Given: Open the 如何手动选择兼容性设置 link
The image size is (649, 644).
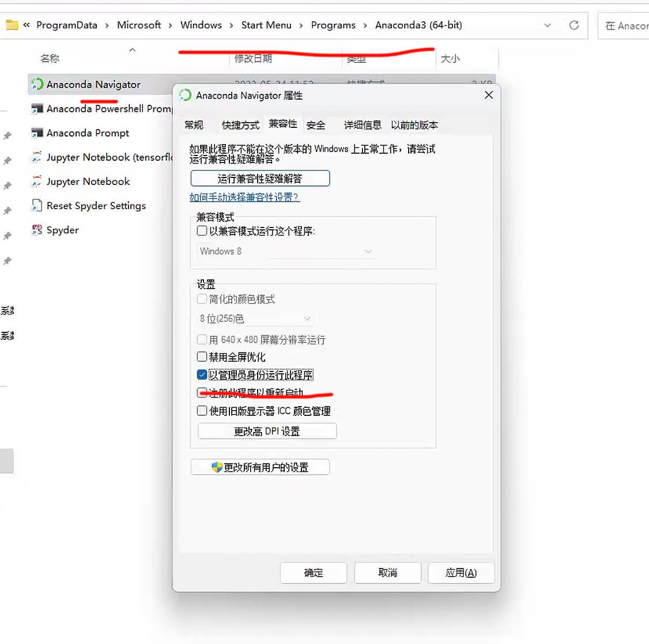Looking at the screenshot, I should [x=244, y=197].
